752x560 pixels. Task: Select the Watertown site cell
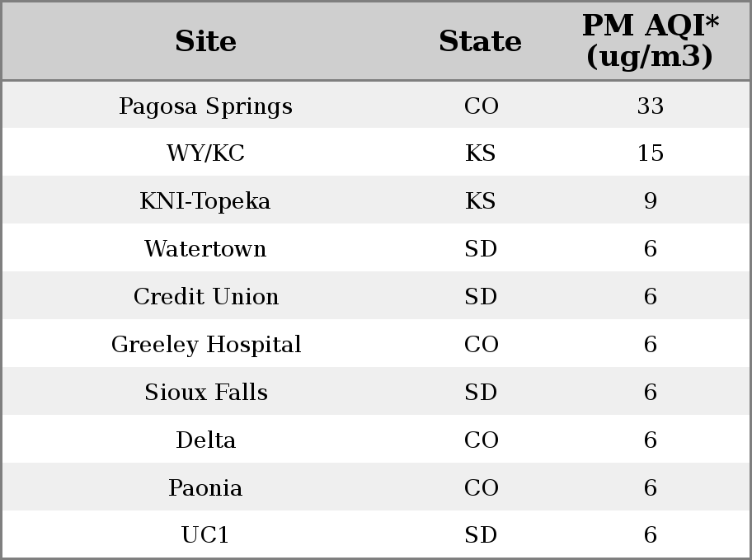click(x=206, y=248)
